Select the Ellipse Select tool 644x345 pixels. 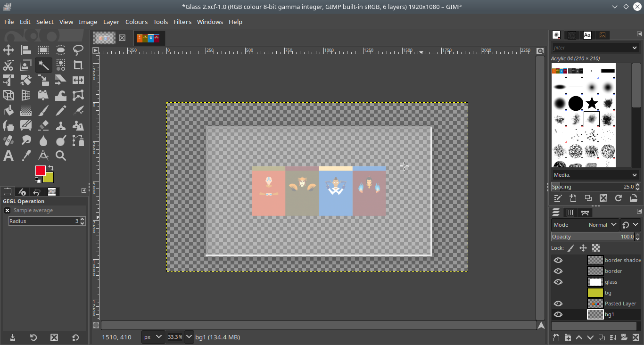coord(61,50)
